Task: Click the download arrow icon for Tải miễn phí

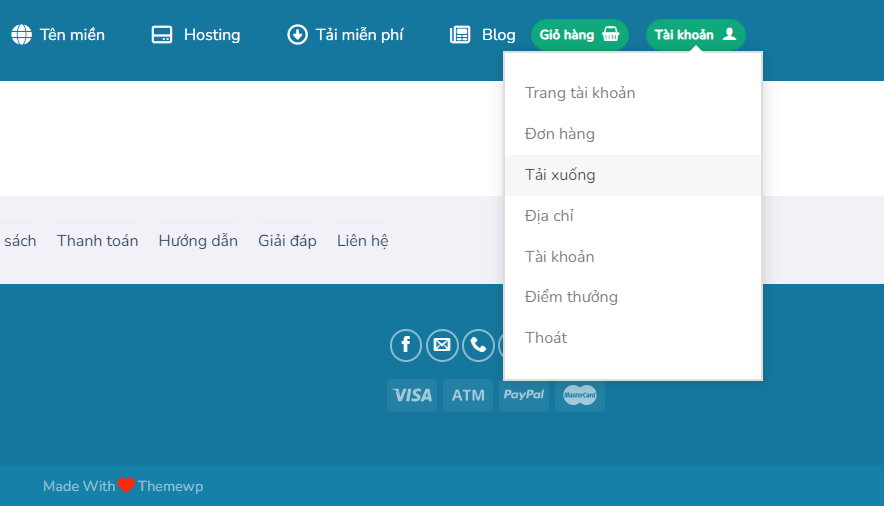Action: pyautogui.click(x=297, y=35)
